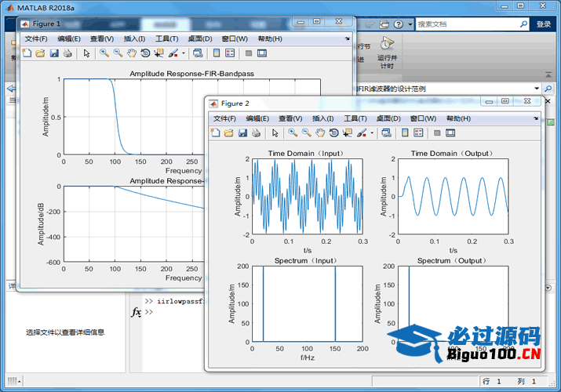Click search magnifier icon in documentation box
The image size is (561, 392).
pyautogui.click(x=523, y=24)
